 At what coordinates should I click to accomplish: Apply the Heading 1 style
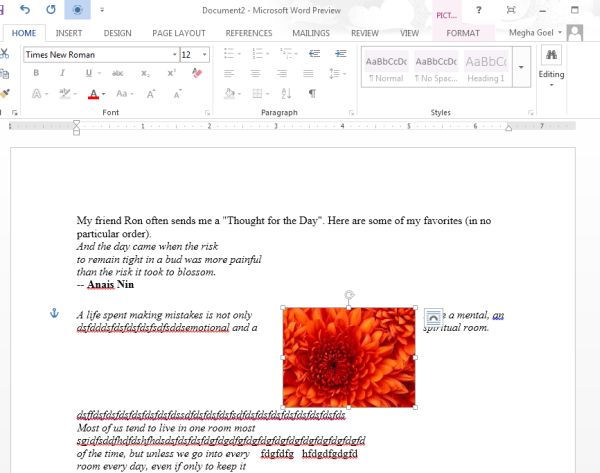tap(486, 68)
